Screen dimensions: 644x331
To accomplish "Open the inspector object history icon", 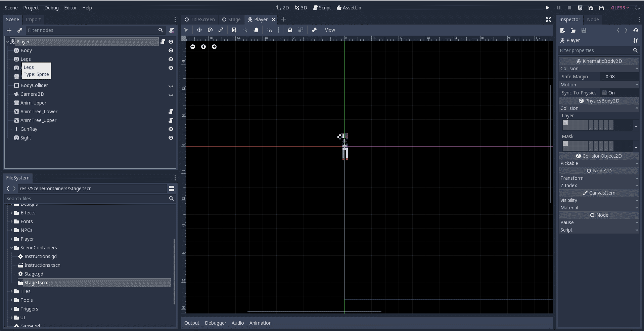I will (636, 30).
